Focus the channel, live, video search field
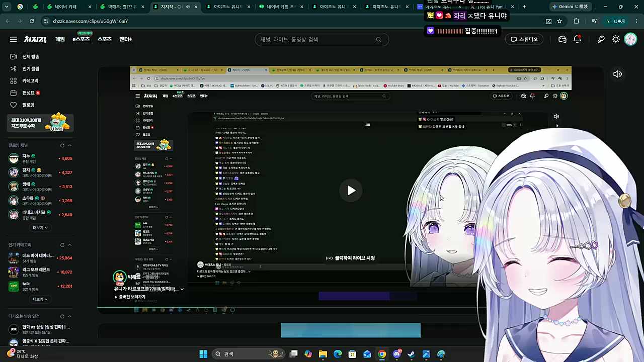 pyautogui.click(x=321, y=39)
